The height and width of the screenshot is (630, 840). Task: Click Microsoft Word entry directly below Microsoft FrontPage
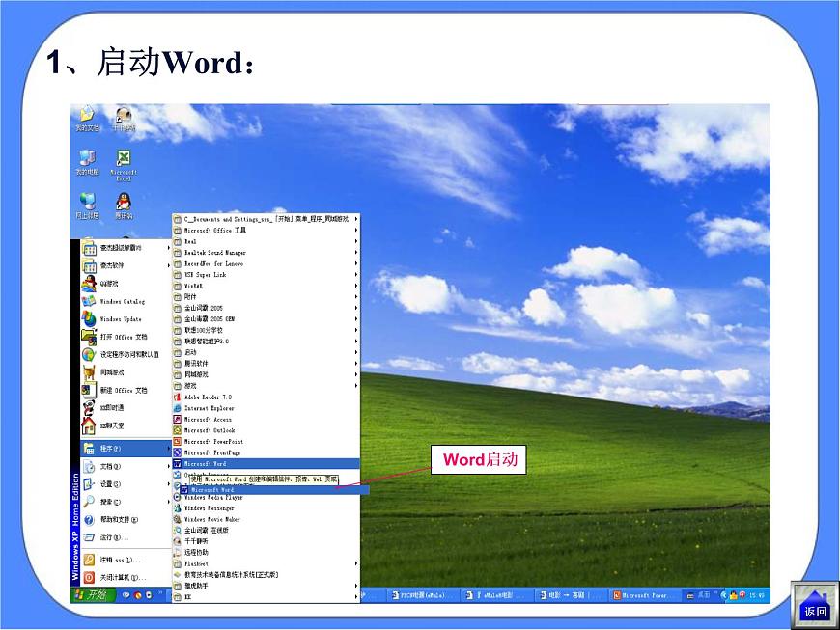(x=266, y=464)
